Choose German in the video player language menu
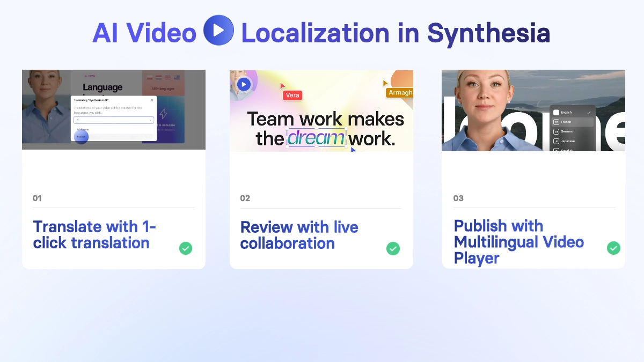The image size is (644, 362). (572, 131)
